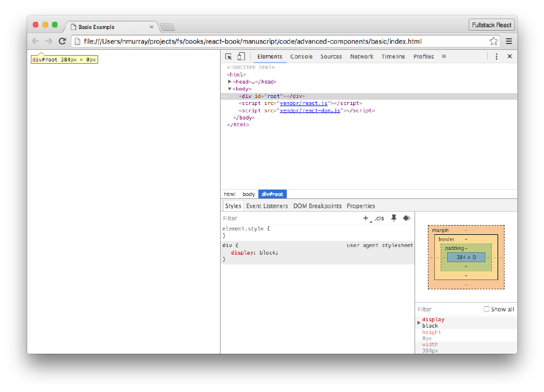
Task: Toggle the .cls class editor
Action: 379,218
